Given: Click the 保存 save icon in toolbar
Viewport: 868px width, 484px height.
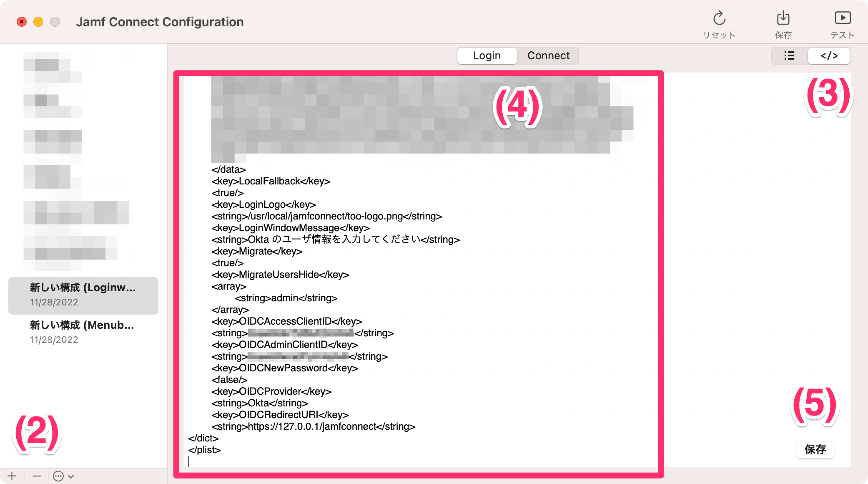Looking at the screenshot, I should coord(783,19).
